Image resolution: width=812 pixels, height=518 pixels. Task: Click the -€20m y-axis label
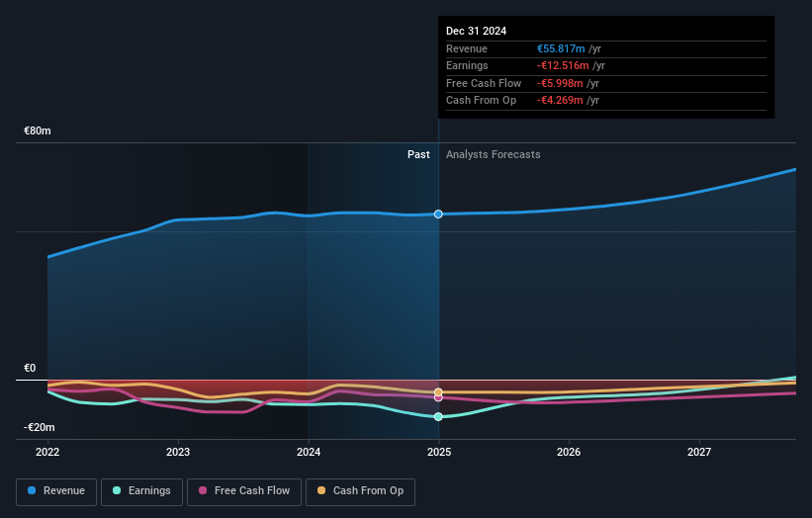point(40,427)
